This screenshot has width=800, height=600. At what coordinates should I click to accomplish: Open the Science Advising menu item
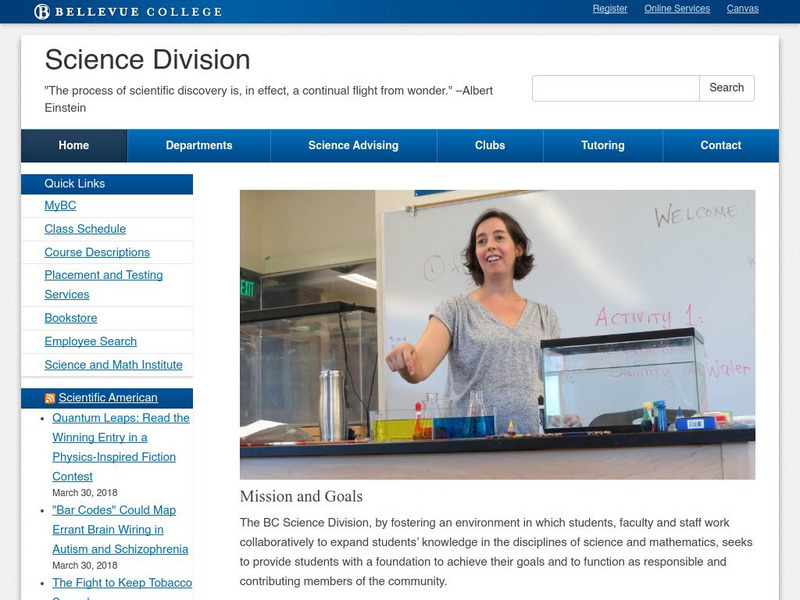click(353, 145)
